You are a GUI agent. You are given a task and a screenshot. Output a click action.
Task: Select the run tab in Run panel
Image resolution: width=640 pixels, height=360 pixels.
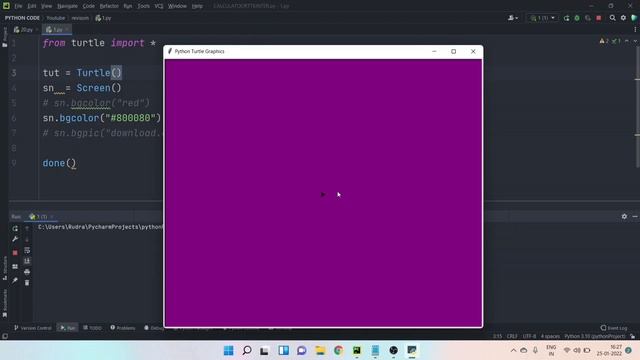click(x=41, y=216)
